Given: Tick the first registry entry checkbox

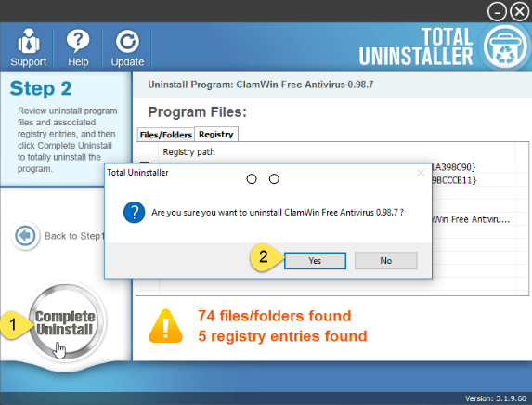Looking at the screenshot, I should pyautogui.click(x=145, y=163).
